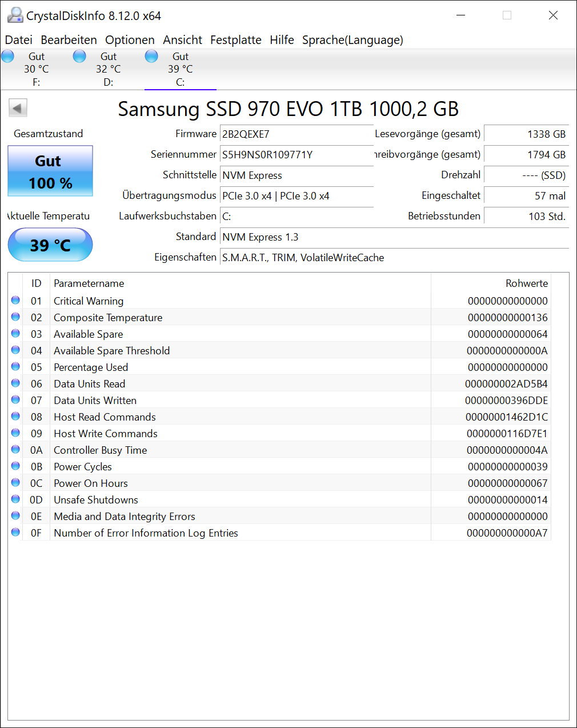
Task: Select drive D: tab at 32 °C
Action: click(x=108, y=69)
